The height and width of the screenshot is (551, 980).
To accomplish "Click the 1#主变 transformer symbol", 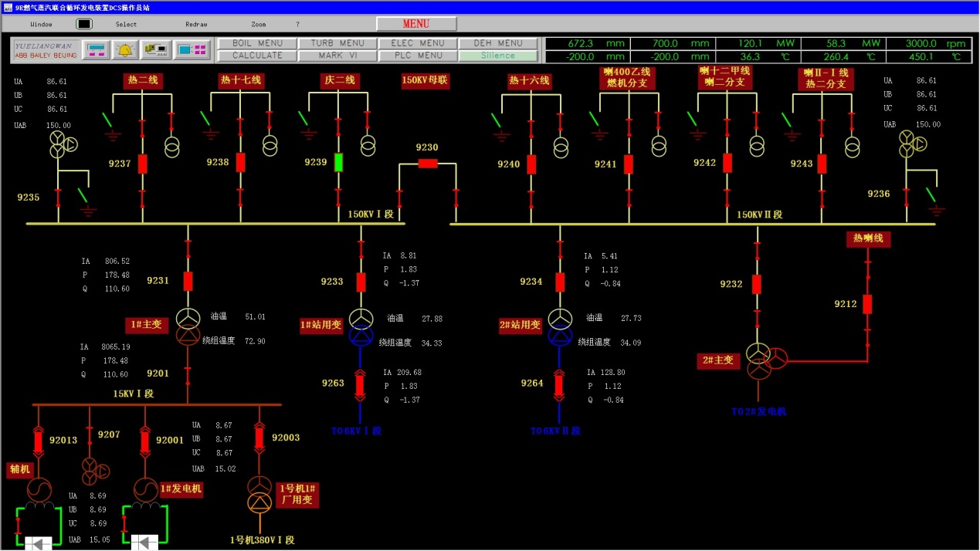I will pyautogui.click(x=188, y=326).
